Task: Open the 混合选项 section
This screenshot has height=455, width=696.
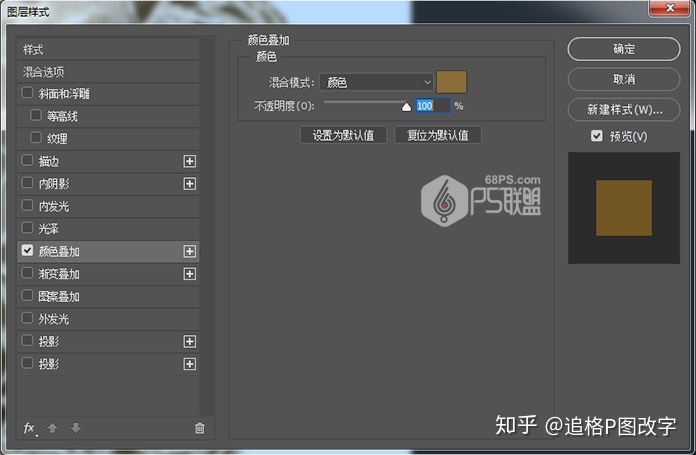Action: pyautogui.click(x=108, y=72)
